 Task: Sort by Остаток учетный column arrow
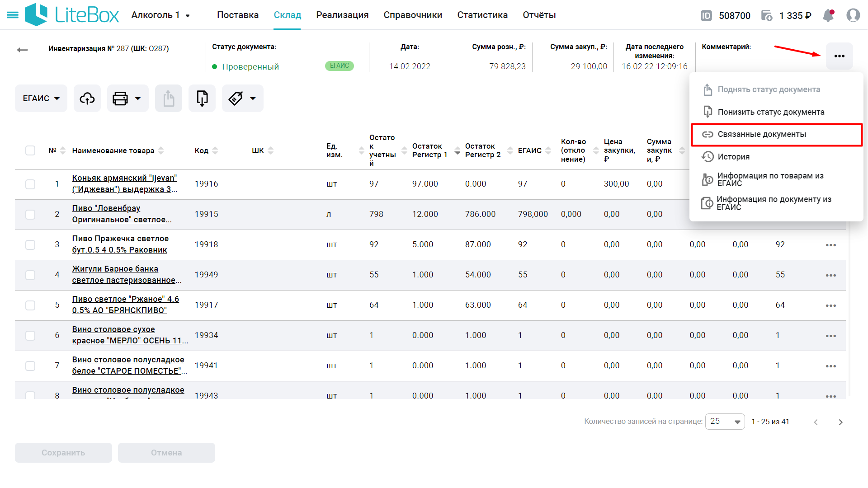tap(405, 150)
